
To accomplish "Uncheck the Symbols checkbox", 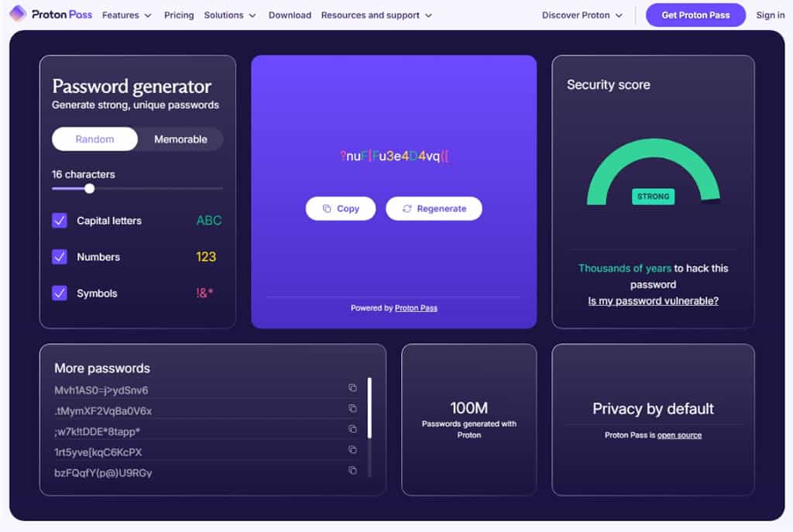I will (60, 293).
